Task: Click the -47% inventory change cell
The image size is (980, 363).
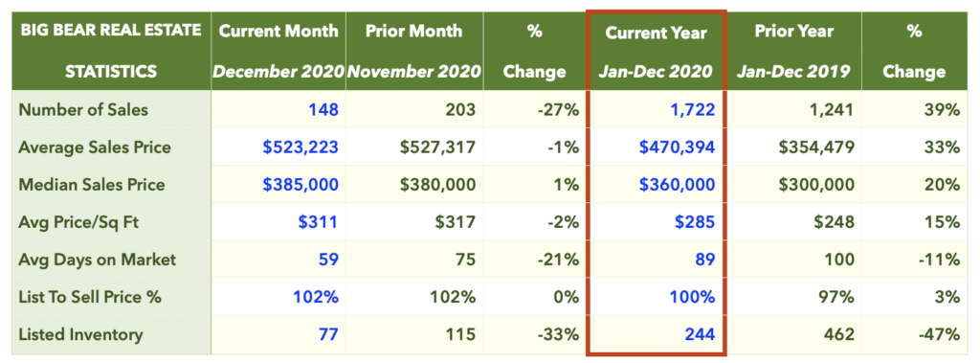Action: click(939, 334)
